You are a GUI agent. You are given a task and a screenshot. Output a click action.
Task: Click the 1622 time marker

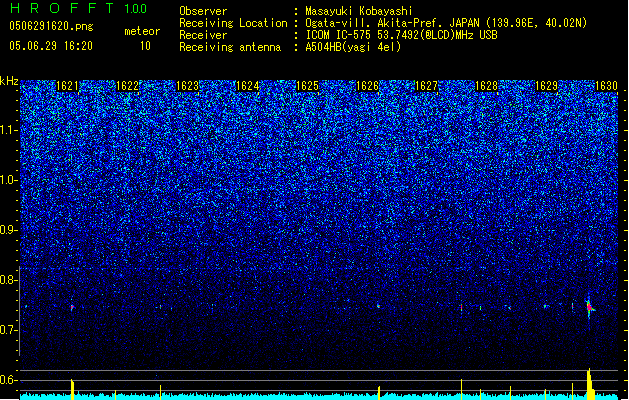coord(127,86)
